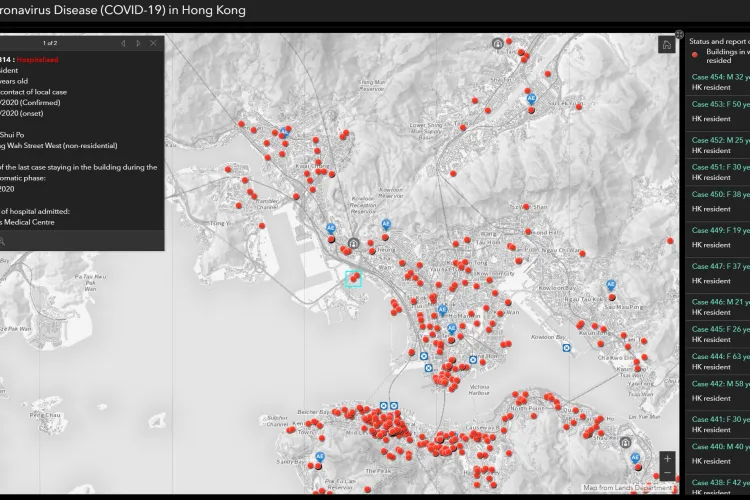Click the home default extent button
This screenshot has height=500, width=750.
click(x=667, y=45)
